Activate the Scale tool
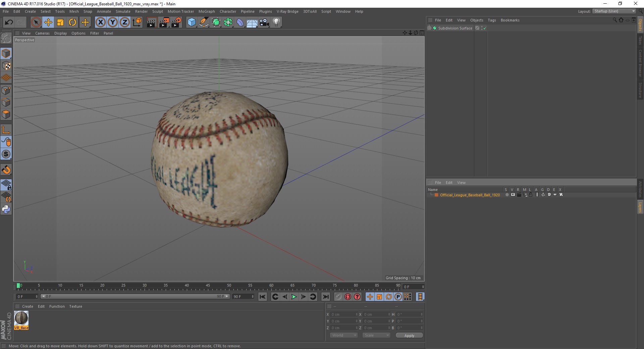The height and width of the screenshot is (349, 644). (60, 22)
